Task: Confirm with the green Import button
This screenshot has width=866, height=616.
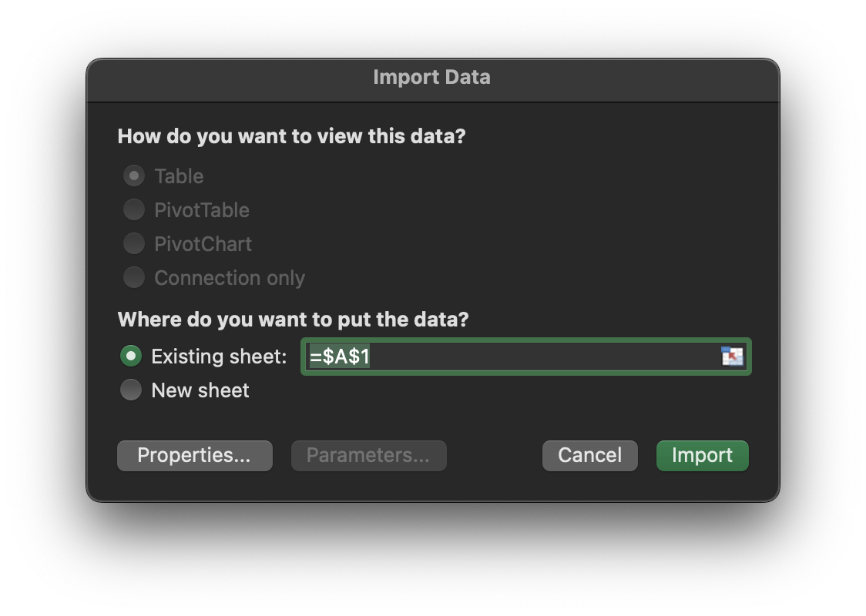Action: (x=702, y=455)
